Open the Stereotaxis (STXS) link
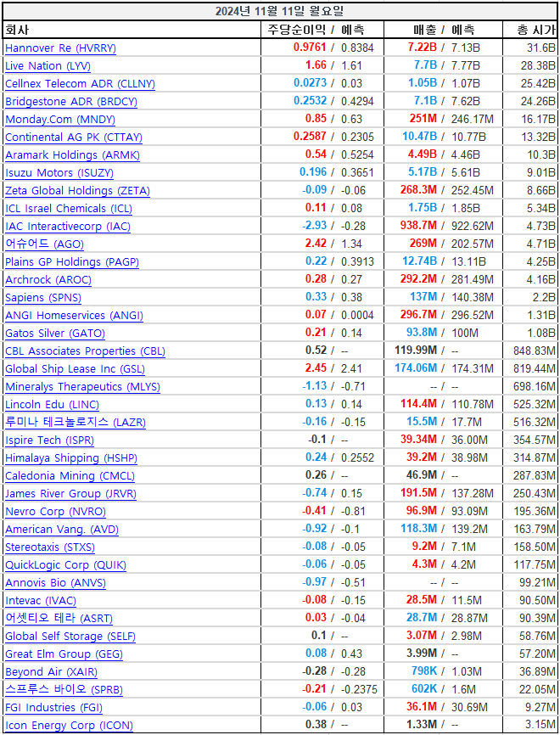The image size is (560, 735). click(50, 547)
